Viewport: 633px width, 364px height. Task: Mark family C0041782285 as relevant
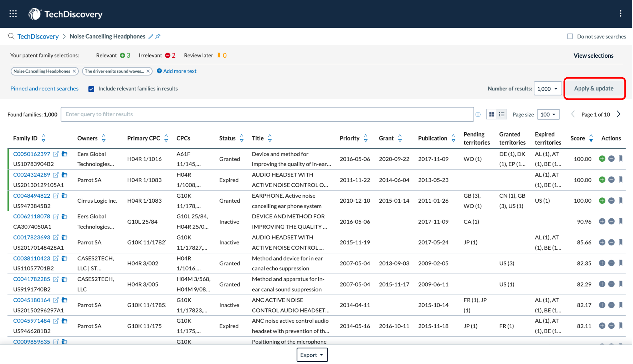pos(602,284)
